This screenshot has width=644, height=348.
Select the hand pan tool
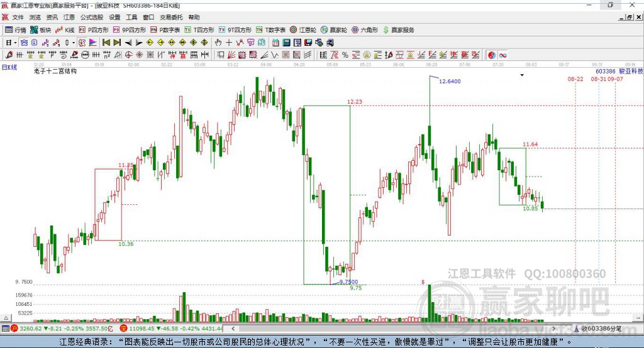[218, 43]
